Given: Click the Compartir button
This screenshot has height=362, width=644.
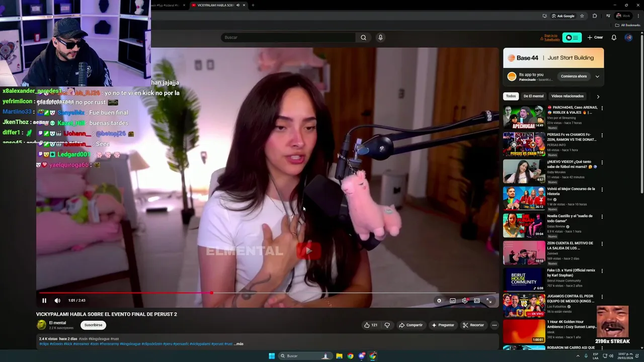Looking at the screenshot, I should click(411, 325).
